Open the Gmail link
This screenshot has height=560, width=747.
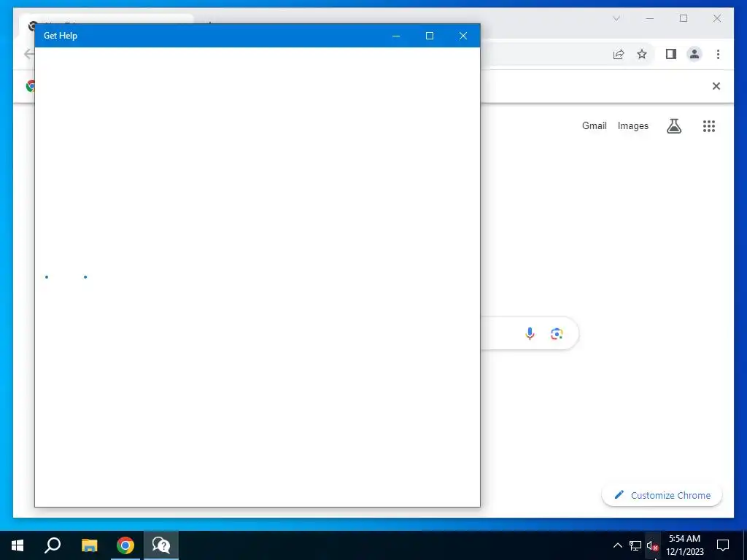(x=594, y=125)
